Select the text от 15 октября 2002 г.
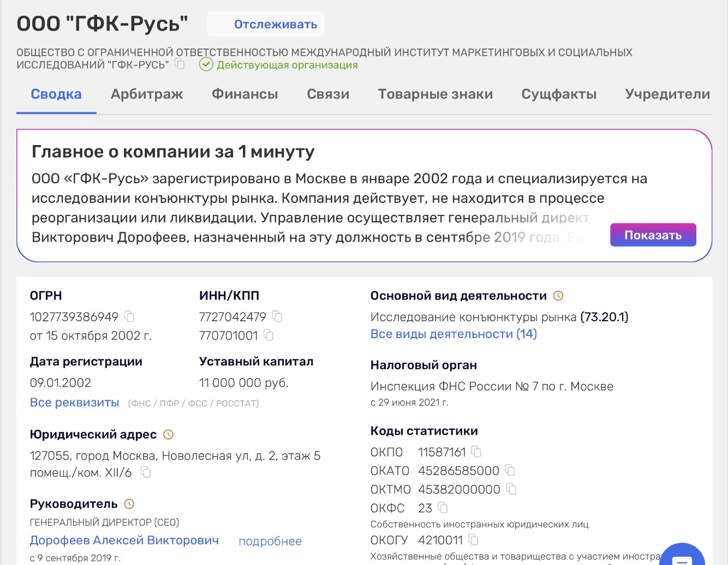728x565 pixels. (x=91, y=336)
